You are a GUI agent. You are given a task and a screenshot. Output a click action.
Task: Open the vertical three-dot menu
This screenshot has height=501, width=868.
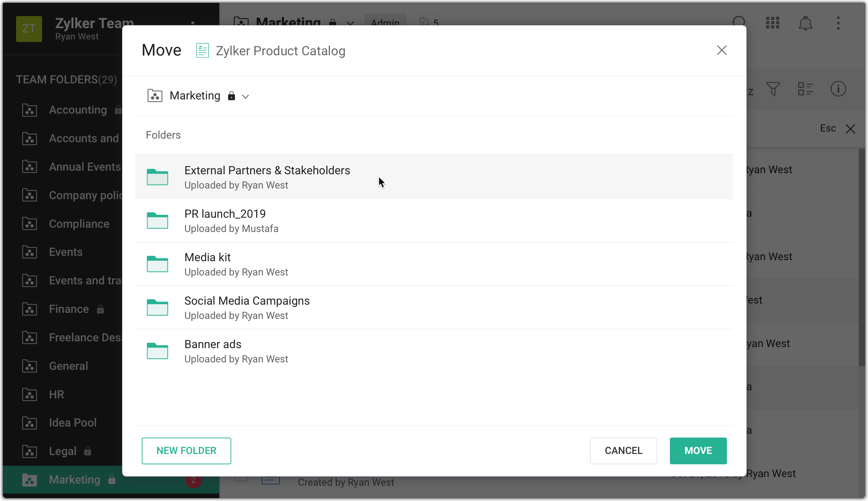[838, 24]
